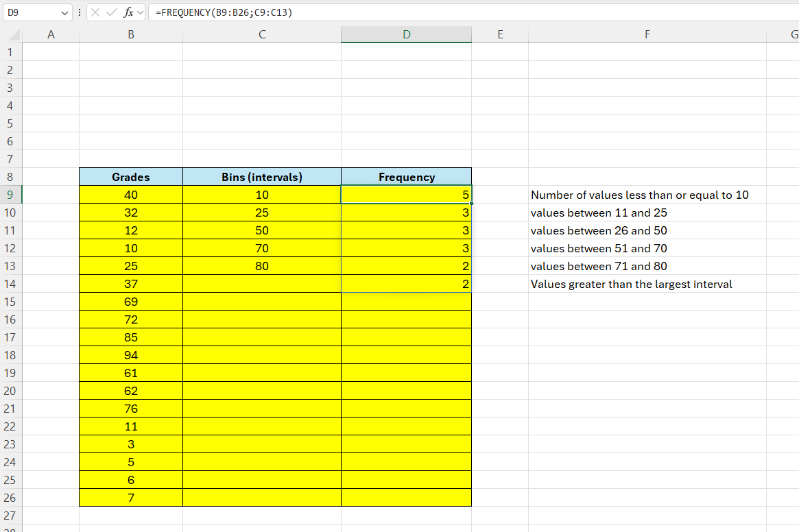
Task: Select the Frequency header cell
Action: click(406, 176)
